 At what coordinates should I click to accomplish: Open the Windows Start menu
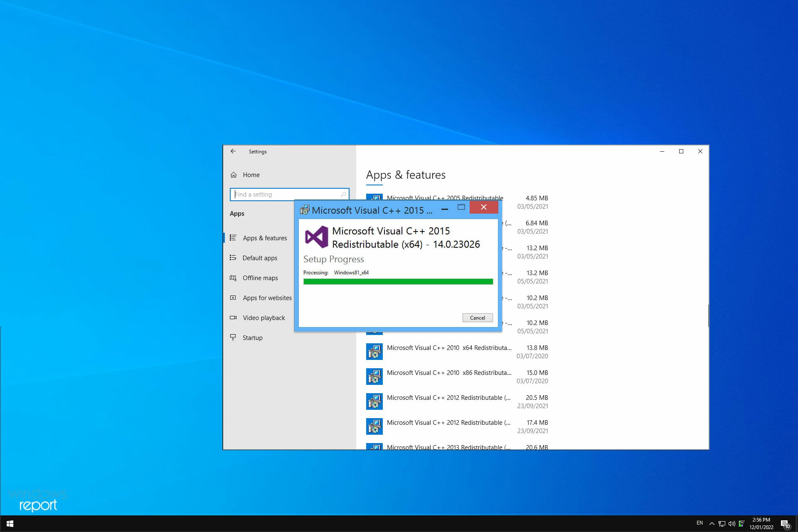10,524
